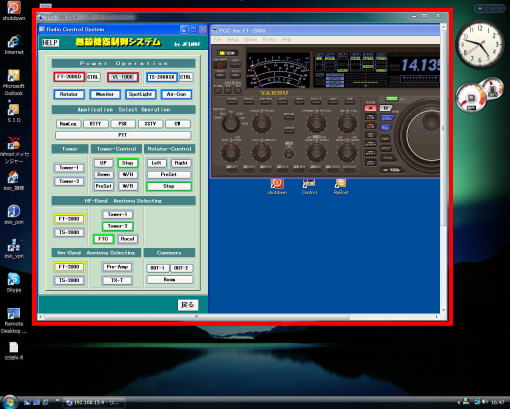Click Right in Rotator-Control
The image size is (510, 409).
coord(181,163)
